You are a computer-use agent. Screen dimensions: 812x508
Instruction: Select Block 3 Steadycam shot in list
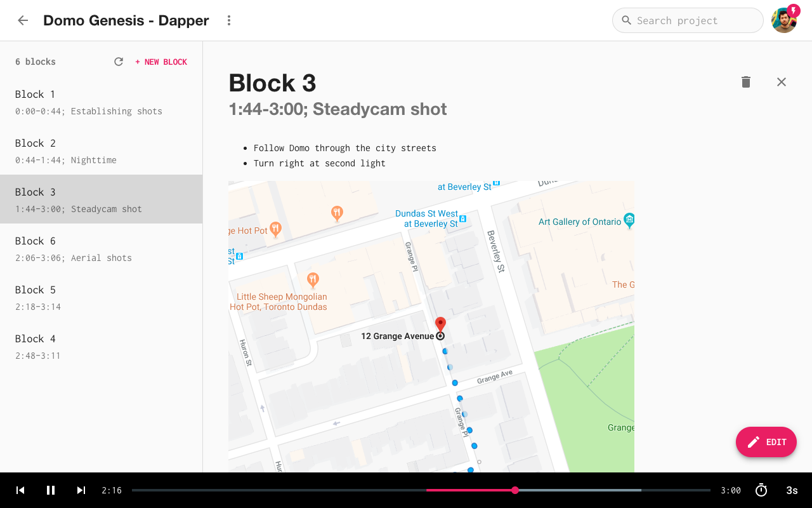[101, 199]
